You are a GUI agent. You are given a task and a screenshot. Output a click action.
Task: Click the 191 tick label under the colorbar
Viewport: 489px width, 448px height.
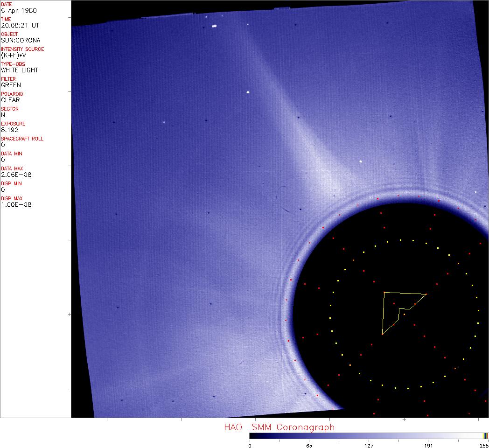[428, 445]
